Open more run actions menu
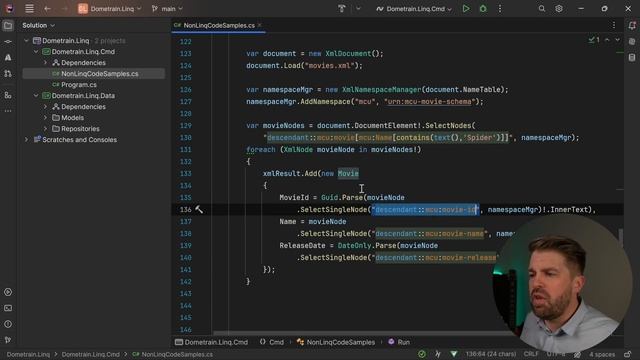Screen dimensions: 640x360 [500, 9]
